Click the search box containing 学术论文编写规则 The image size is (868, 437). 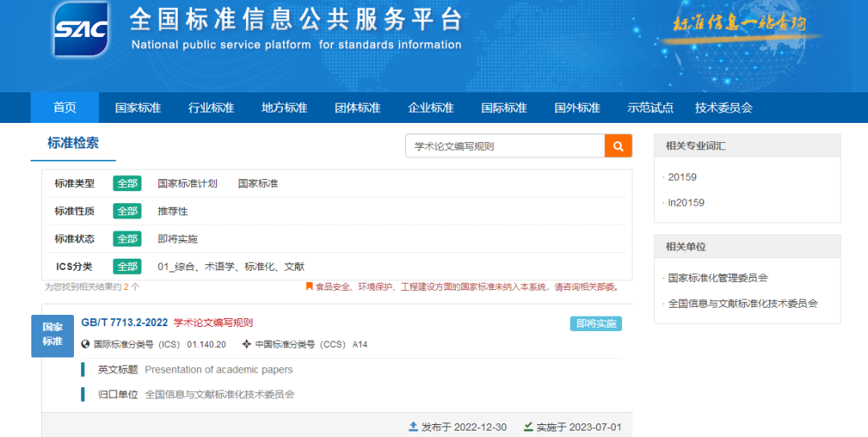click(x=505, y=146)
